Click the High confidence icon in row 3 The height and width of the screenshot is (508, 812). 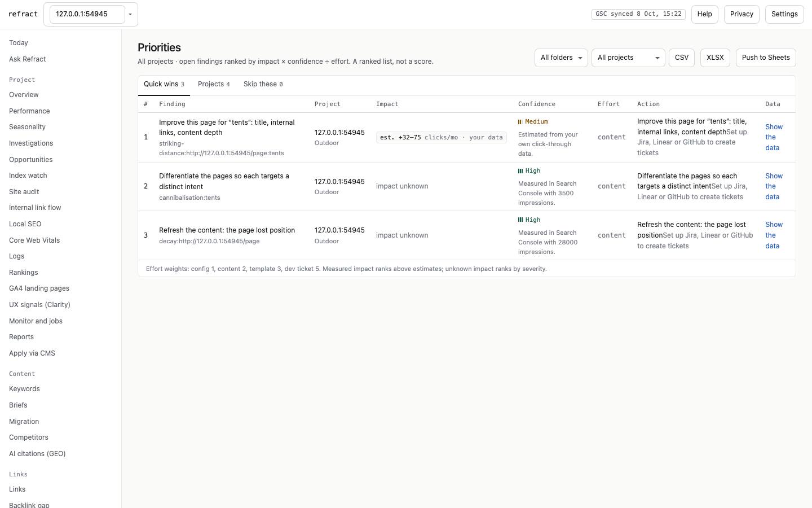[520, 220]
